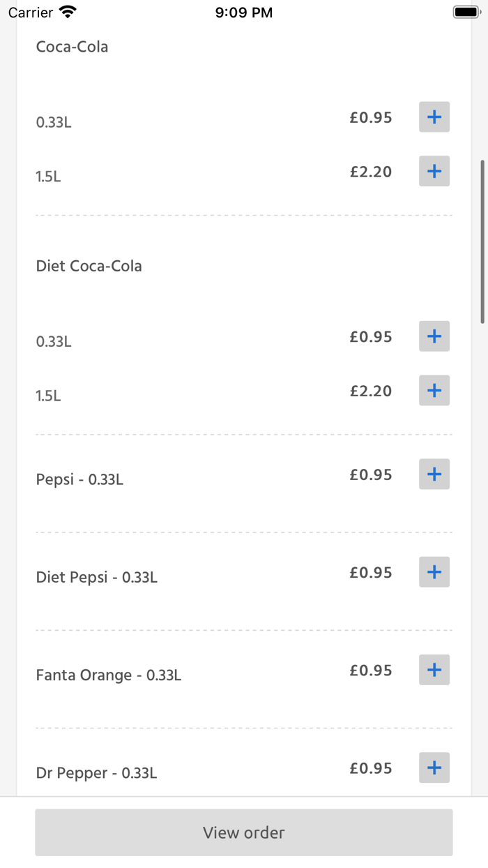Screen dimensions: 488x868
Task: Tap the battery icon in status bar
Action: pyautogui.click(x=465, y=12)
